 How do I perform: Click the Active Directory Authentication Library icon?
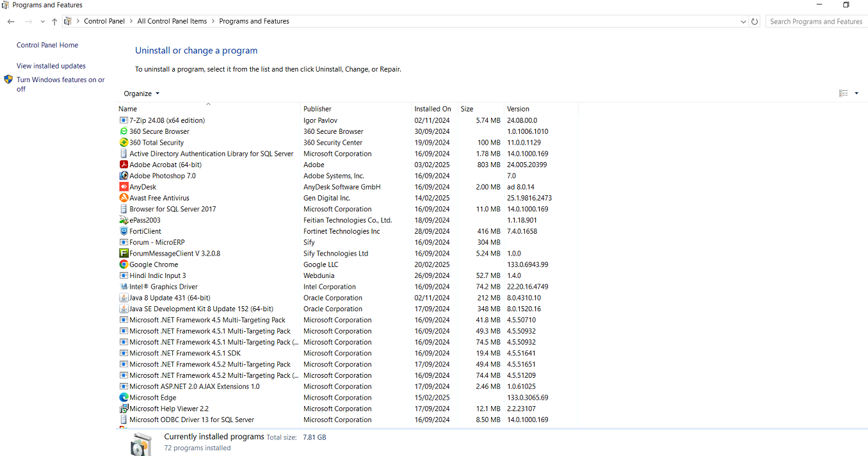point(124,154)
